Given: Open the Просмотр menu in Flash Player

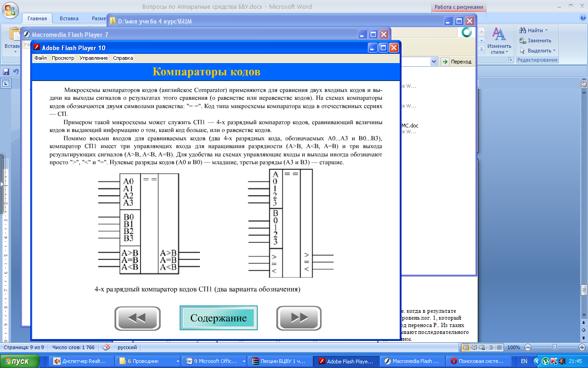Looking at the screenshot, I should coord(63,58).
